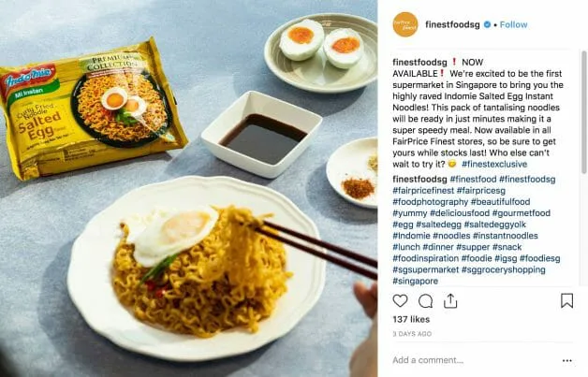Open the #sggroceryshopping hashtag

pyautogui.click(x=503, y=269)
